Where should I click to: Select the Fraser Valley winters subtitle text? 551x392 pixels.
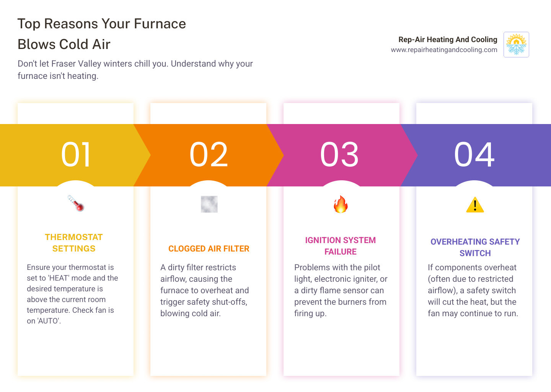pyautogui.click(x=135, y=70)
